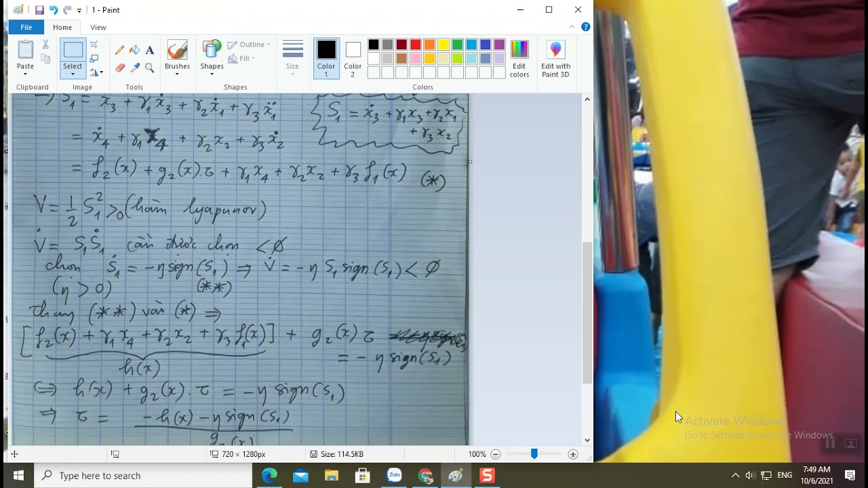Set Color 1 as active color slot
Viewport: 868px width, 488px height.
point(326,58)
